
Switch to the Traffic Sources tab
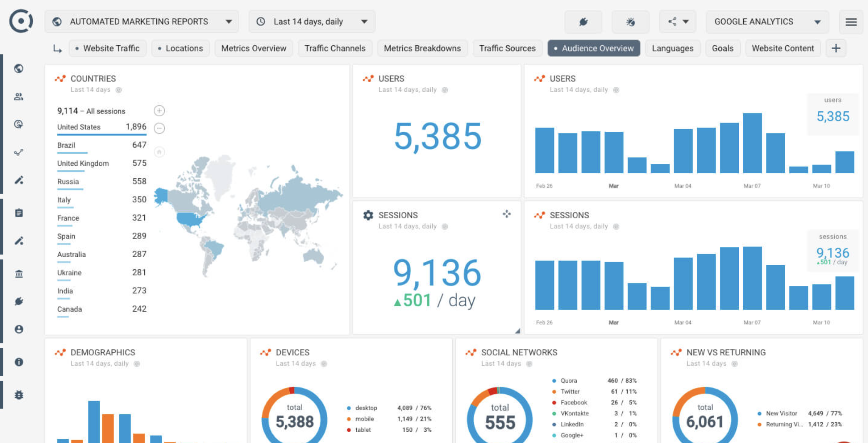pos(507,48)
